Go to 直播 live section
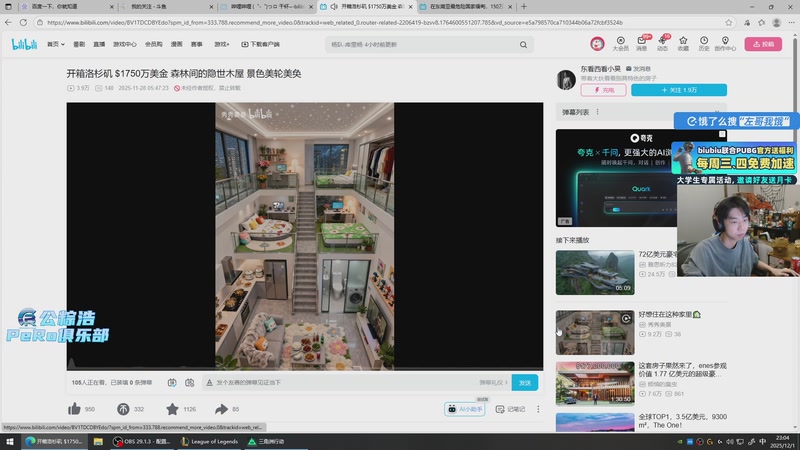The image size is (800, 450). click(x=99, y=44)
